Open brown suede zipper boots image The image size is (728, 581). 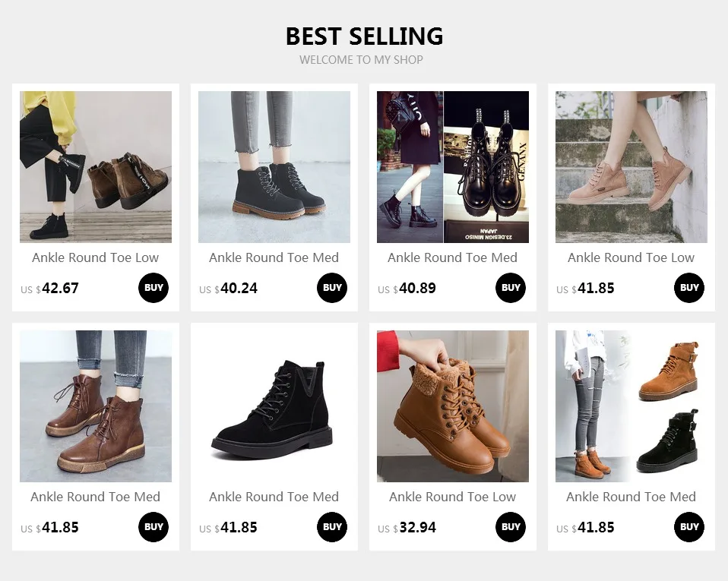click(96, 167)
